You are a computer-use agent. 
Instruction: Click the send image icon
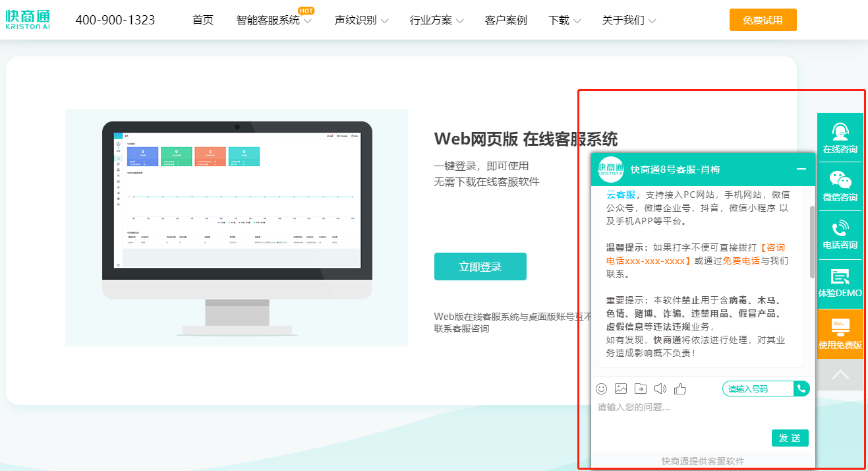coord(621,389)
